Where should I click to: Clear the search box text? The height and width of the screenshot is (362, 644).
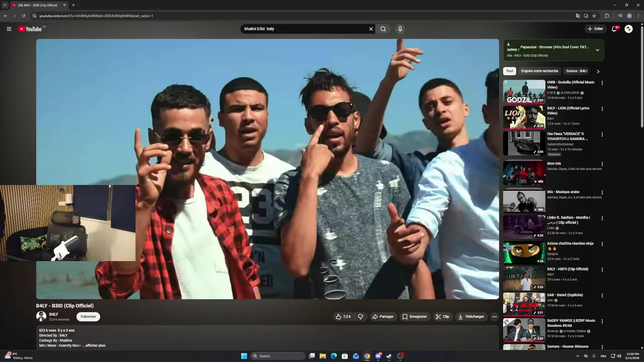371,29
